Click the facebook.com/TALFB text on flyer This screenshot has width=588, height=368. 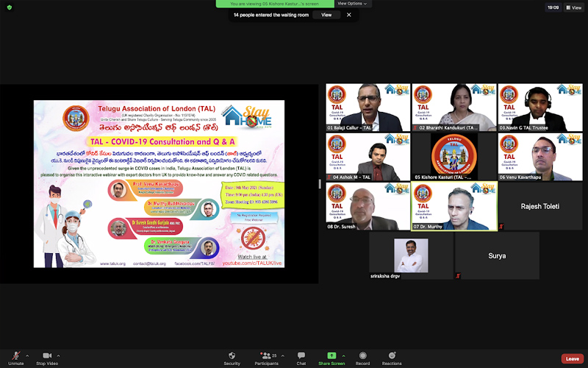tap(195, 263)
